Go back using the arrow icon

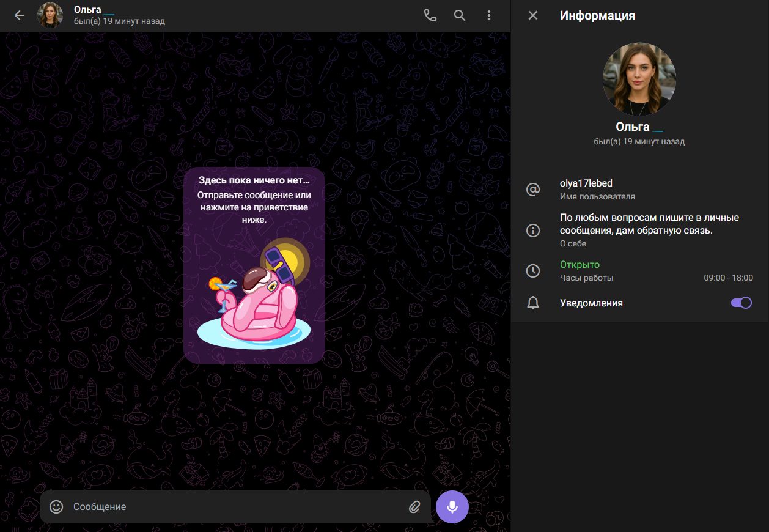[20, 16]
